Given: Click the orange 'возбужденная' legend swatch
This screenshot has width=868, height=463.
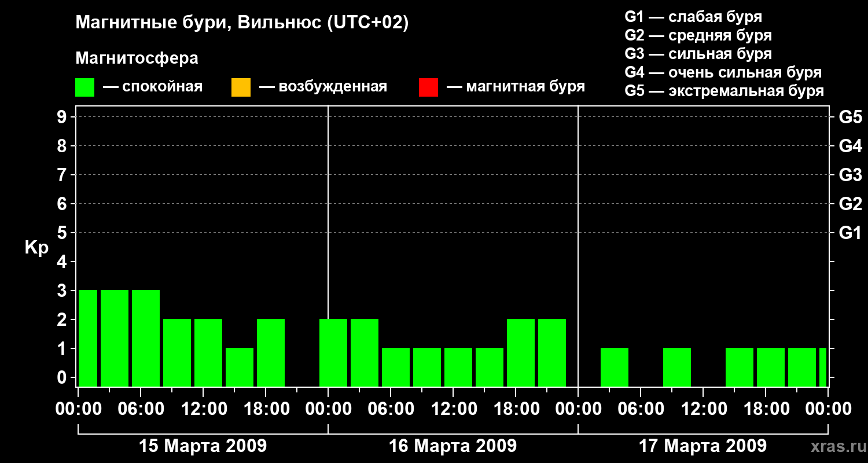Looking at the screenshot, I should click(241, 87).
